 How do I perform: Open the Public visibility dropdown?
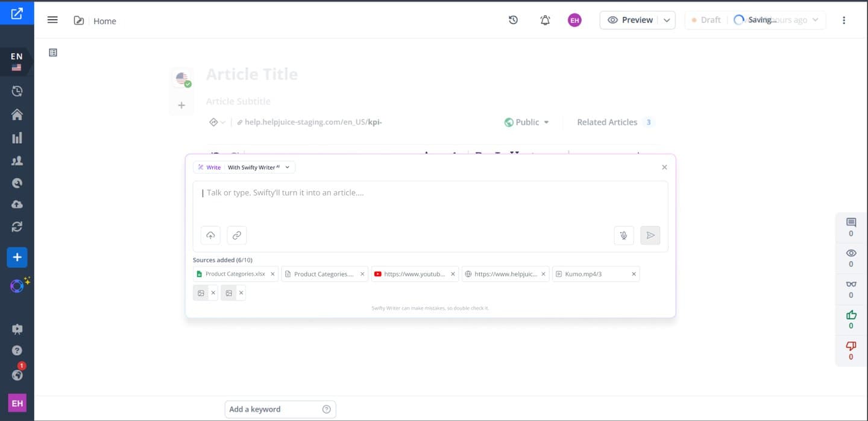(527, 122)
